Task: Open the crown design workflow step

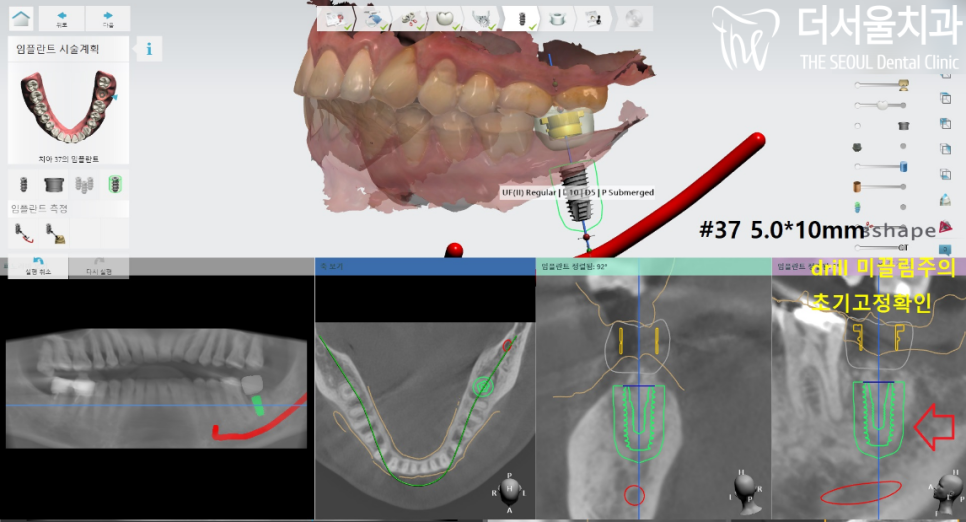Action: pos(445,18)
